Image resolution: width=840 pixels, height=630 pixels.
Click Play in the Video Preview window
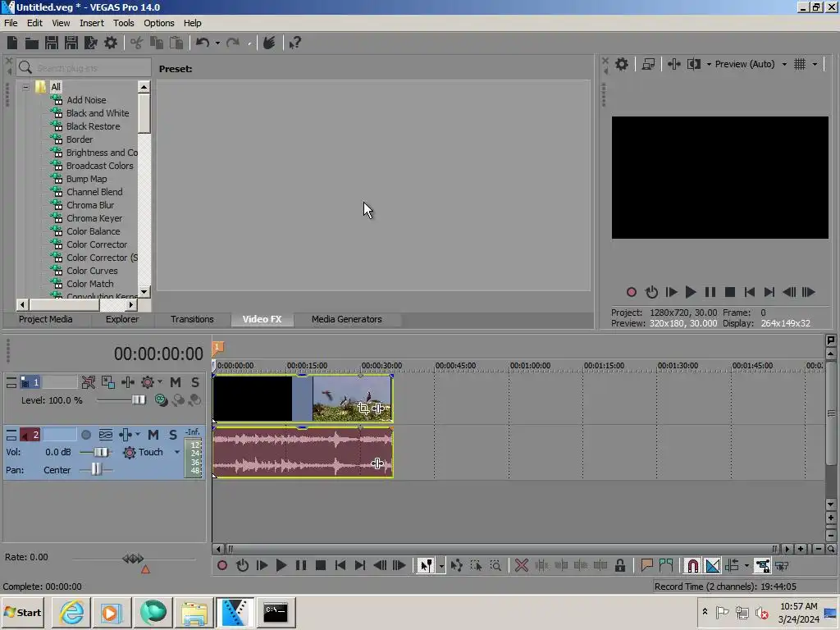691,292
